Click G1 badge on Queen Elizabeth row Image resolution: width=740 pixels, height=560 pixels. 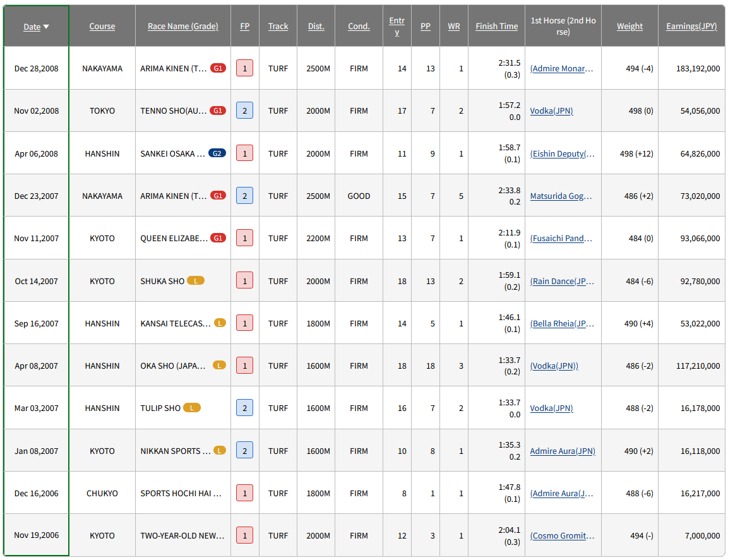coord(218,238)
